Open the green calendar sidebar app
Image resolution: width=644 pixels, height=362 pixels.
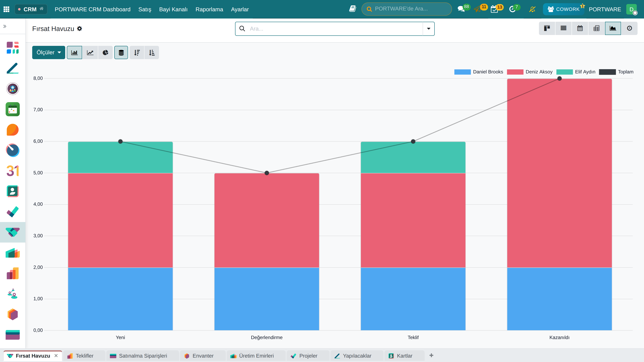[12, 109]
